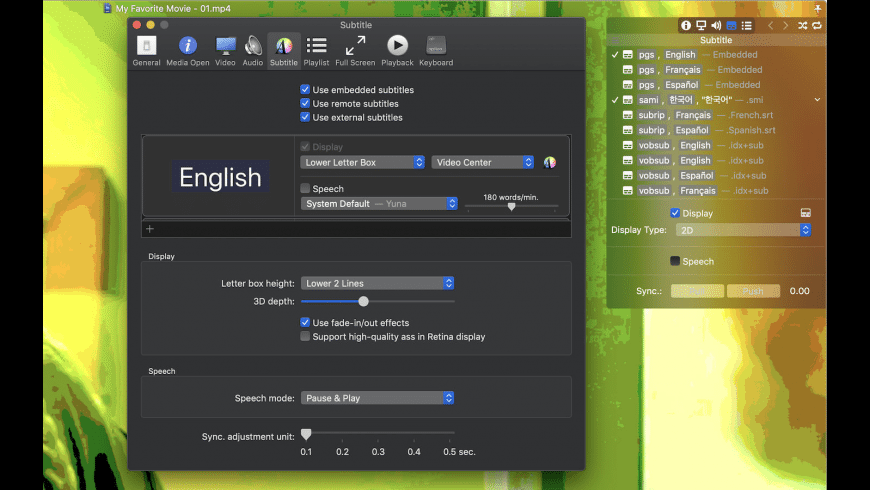Click the plus button to add subtitle language
870x490 pixels.
tap(150, 229)
